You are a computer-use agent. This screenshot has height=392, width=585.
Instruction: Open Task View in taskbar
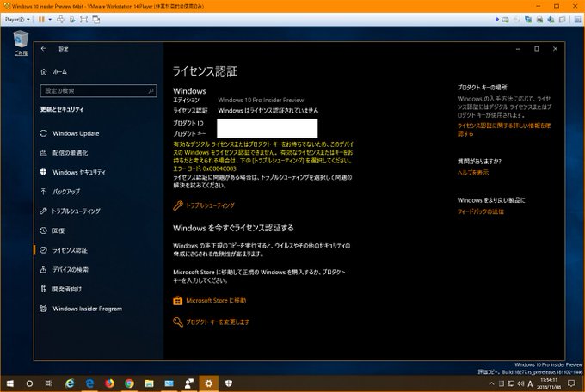point(48,383)
